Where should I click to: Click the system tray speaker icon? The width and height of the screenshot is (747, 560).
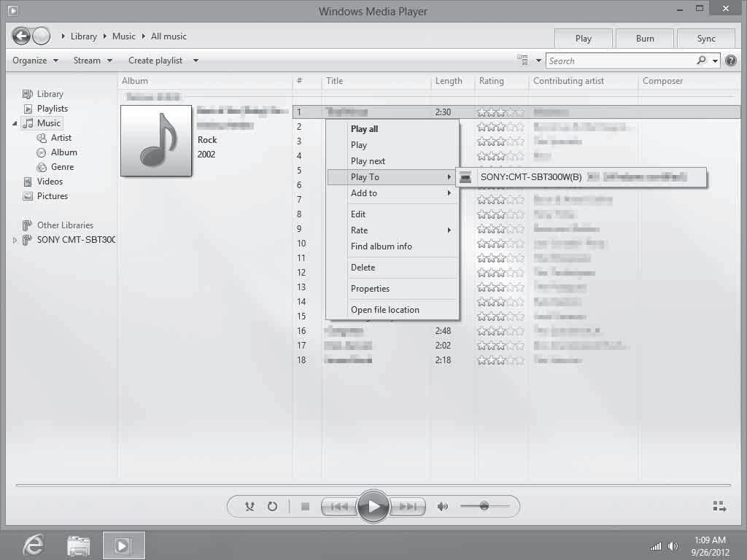[673, 546]
